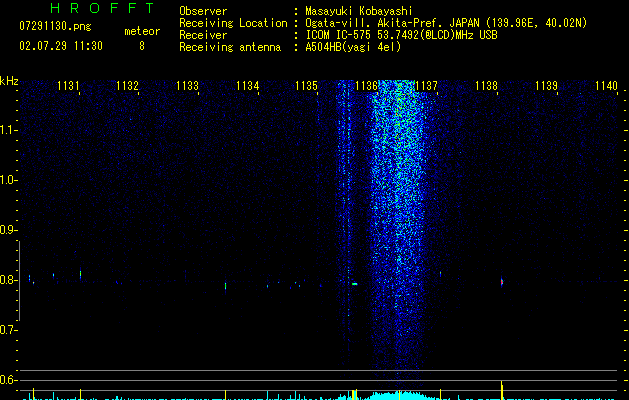The width and height of the screenshot is (629, 400).
Task: Click the meteor count value 8
Action: click(x=142, y=46)
